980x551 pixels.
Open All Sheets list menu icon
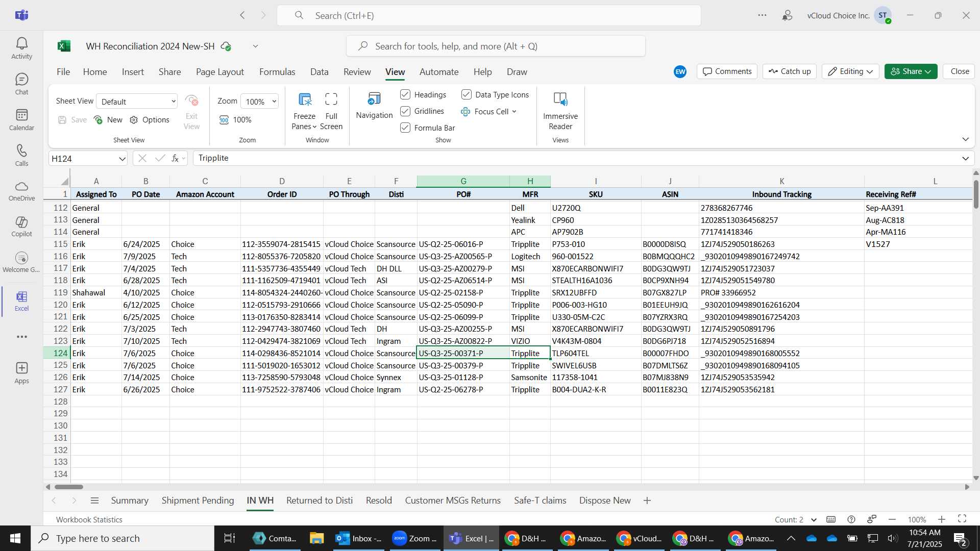tap(94, 500)
